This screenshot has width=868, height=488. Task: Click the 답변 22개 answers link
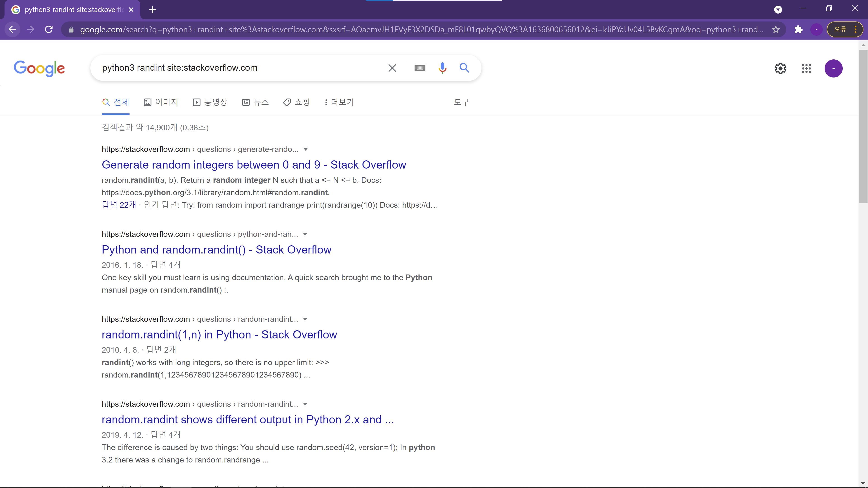tap(119, 205)
